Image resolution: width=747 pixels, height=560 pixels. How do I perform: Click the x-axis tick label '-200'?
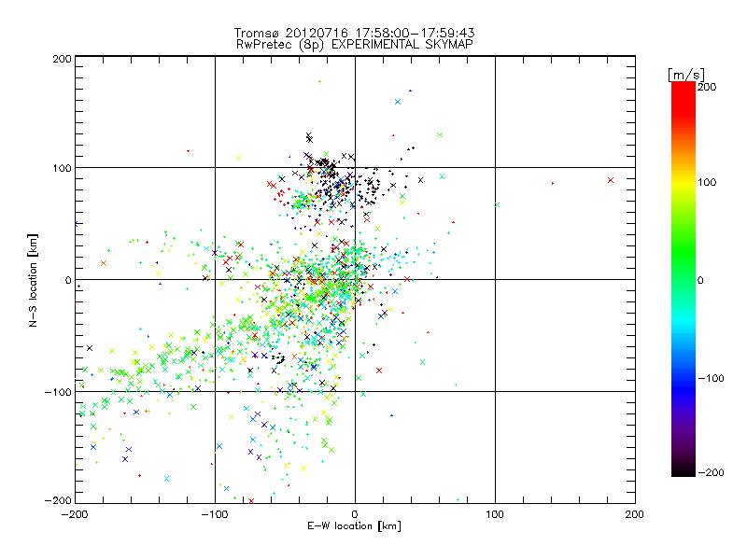point(75,514)
